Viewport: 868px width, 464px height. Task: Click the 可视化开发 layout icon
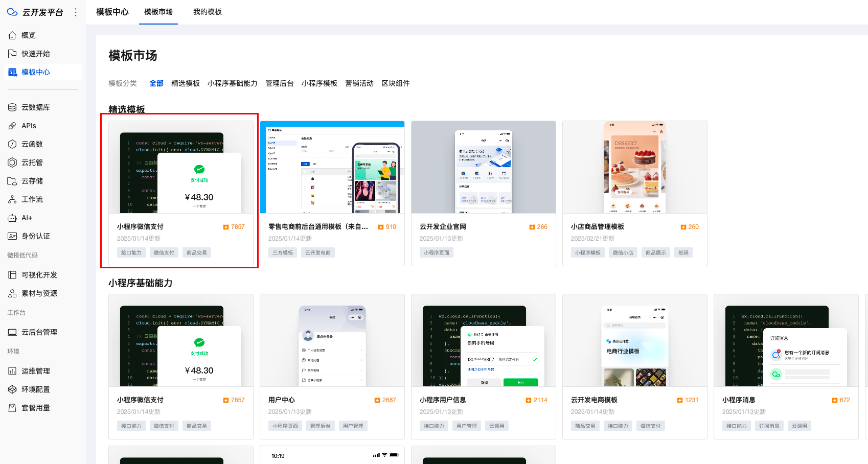click(12, 275)
